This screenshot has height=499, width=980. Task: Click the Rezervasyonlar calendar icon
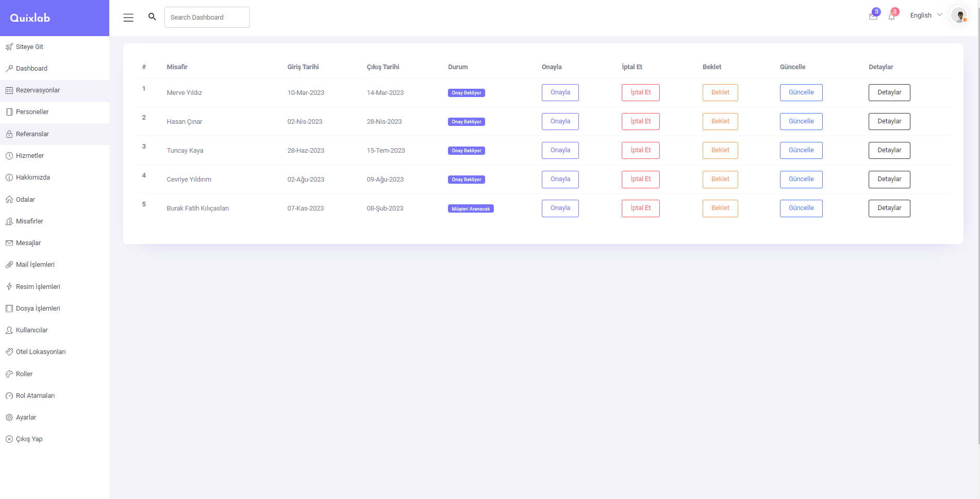tap(9, 90)
